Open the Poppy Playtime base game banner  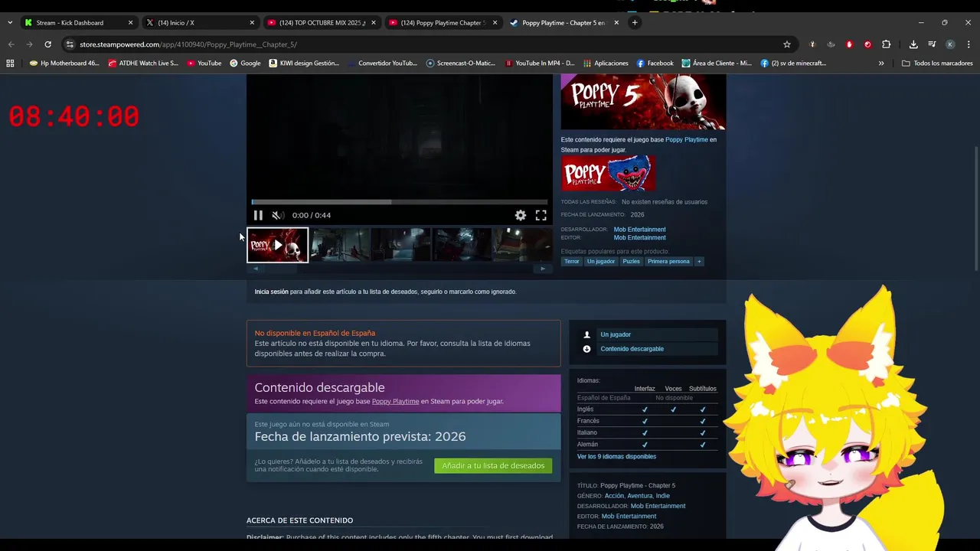click(608, 173)
